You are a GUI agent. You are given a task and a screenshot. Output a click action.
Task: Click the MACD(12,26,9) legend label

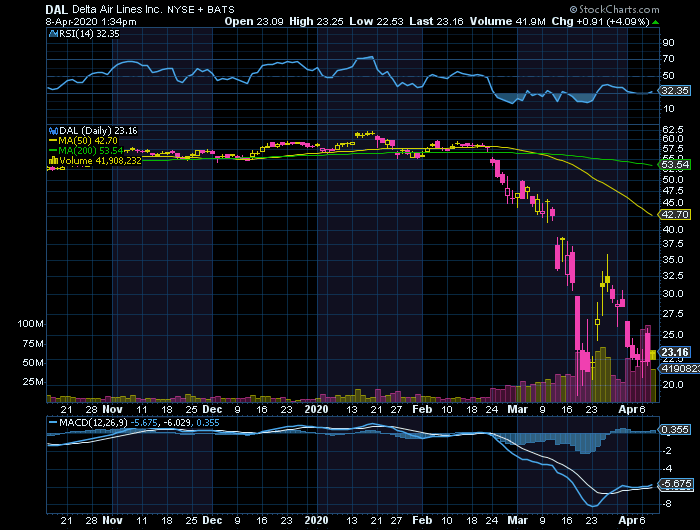tap(93, 422)
